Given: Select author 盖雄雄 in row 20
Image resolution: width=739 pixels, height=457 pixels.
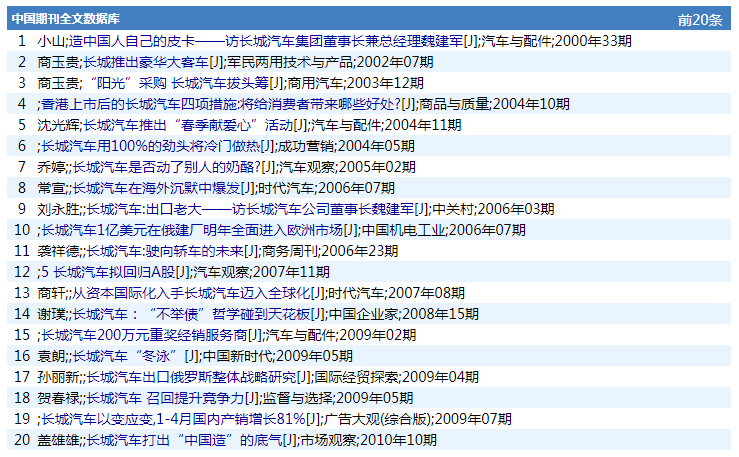Looking at the screenshot, I should pos(58,440).
